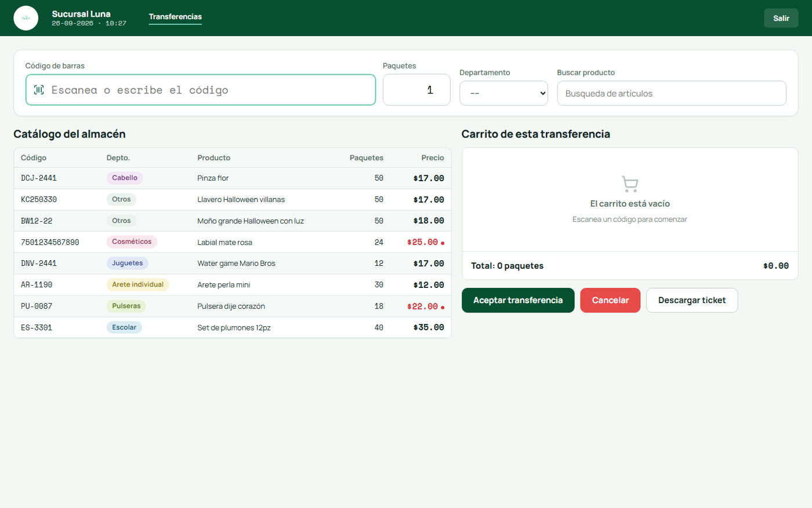Click product Water game Mario Bros
This screenshot has width=812, height=508.
(236, 264)
